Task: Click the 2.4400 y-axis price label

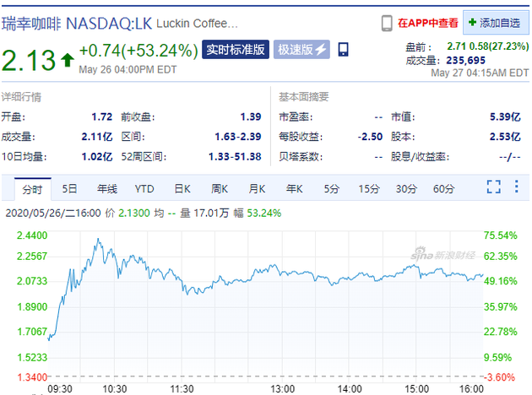Action: click(32, 235)
